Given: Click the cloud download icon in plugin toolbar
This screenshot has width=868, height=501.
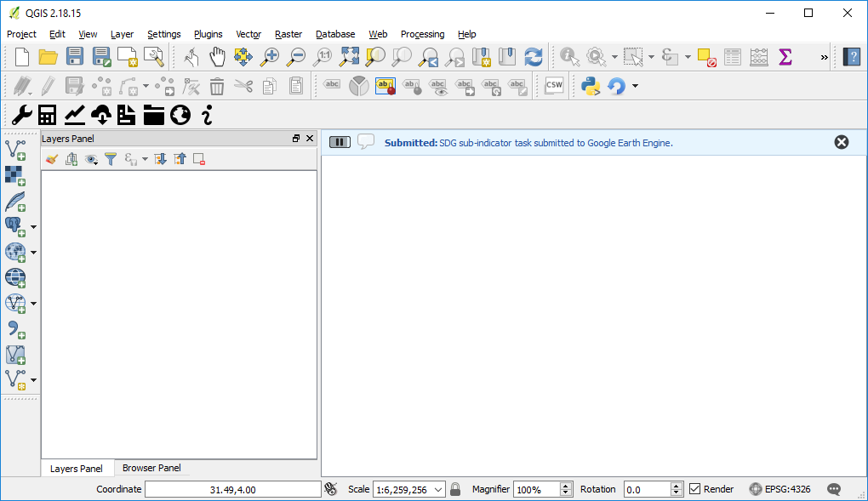Looking at the screenshot, I should click(101, 115).
